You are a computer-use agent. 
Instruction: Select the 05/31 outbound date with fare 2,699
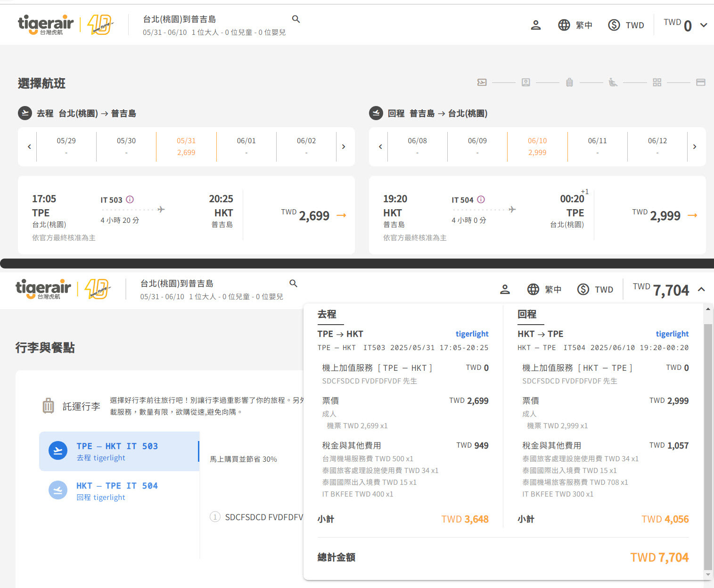coord(186,147)
